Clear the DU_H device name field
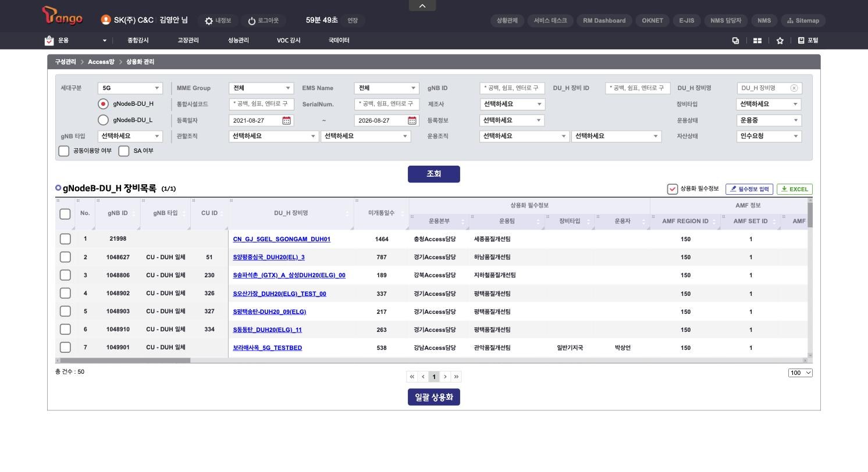The width and height of the screenshot is (868, 472). click(x=794, y=88)
